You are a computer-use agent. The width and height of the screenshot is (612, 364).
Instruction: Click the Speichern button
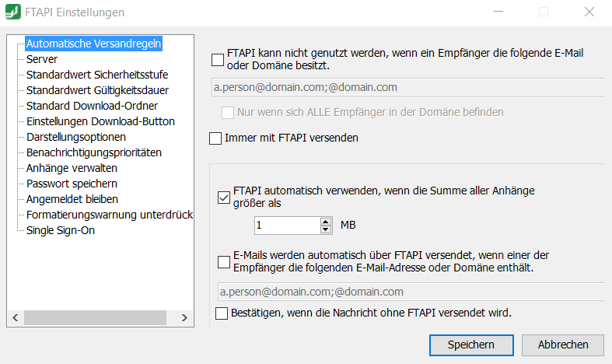(x=471, y=345)
